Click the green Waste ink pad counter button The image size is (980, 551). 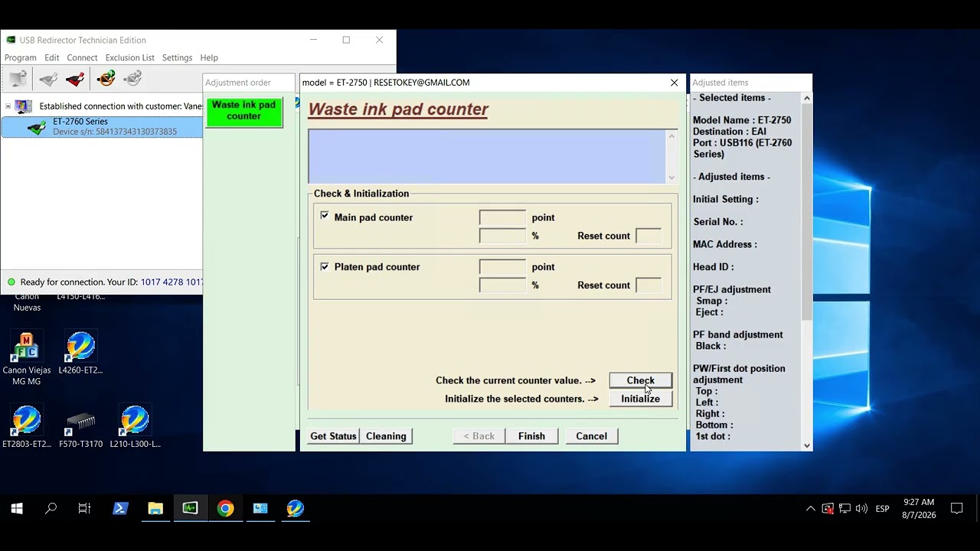point(244,111)
